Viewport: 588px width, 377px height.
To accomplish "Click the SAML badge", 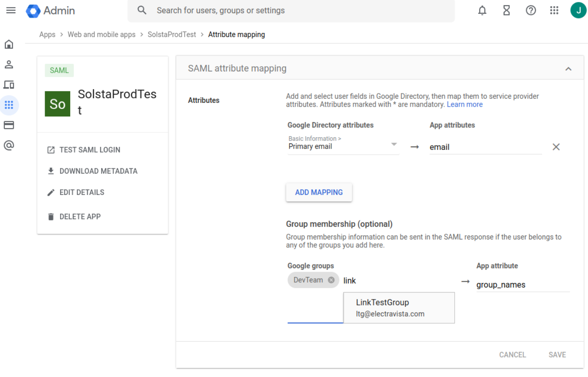I will (x=59, y=71).
